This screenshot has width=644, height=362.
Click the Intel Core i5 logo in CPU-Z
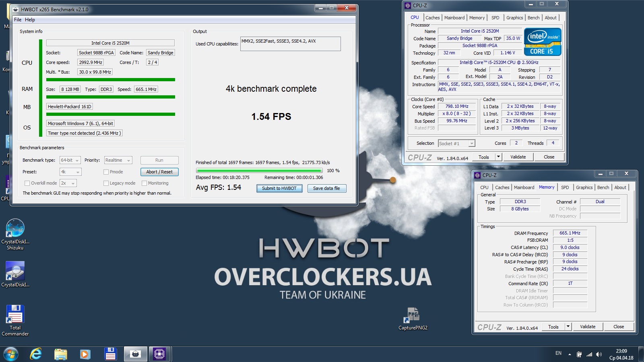[x=543, y=41]
